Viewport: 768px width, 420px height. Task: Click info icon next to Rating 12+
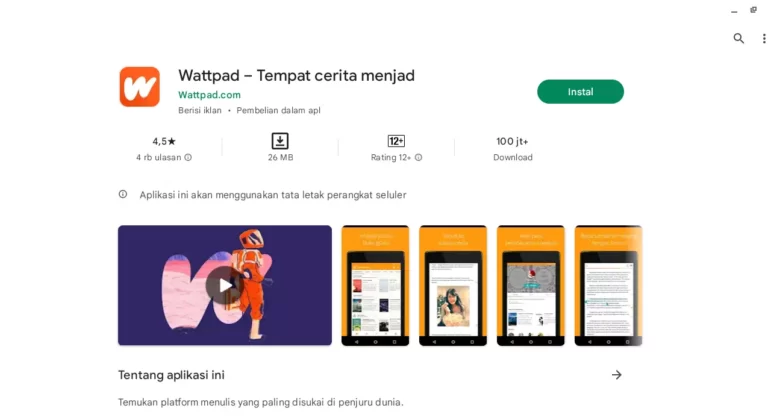[418, 157]
